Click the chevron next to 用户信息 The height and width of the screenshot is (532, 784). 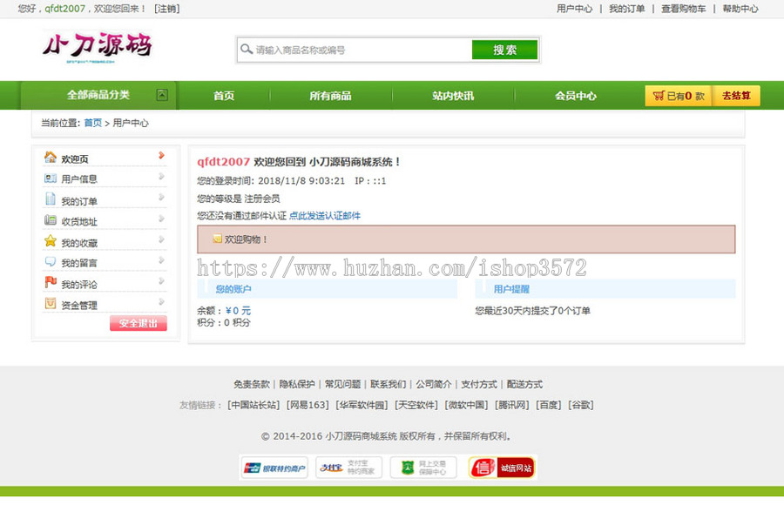[161, 178]
